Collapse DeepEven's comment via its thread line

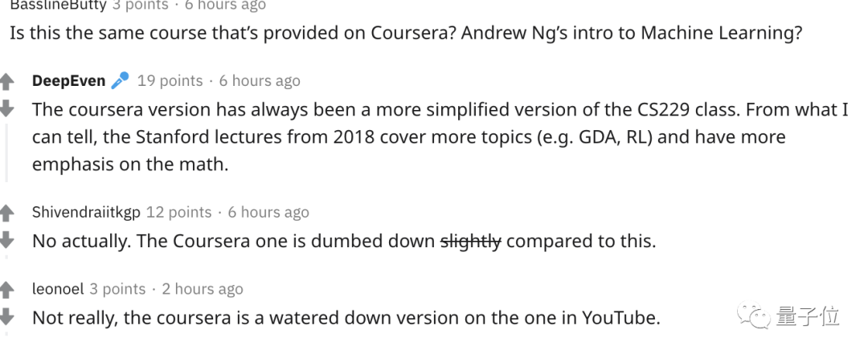pyautogui.click(x=6, y=153)
